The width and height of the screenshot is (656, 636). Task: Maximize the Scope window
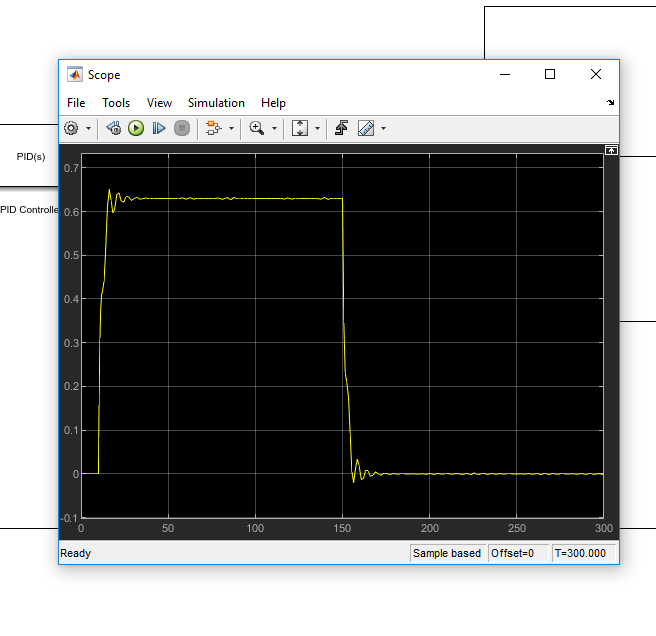550,74
